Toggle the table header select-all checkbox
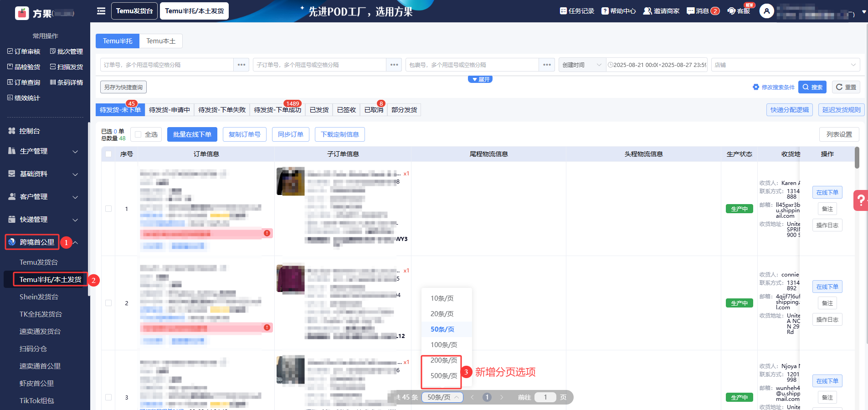 coord(108,154)
